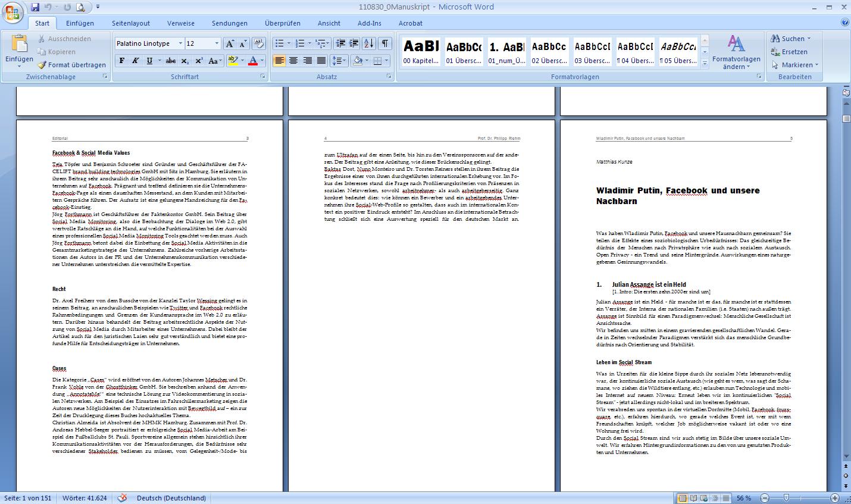Apply the 01_num_Ü... style

506,52
